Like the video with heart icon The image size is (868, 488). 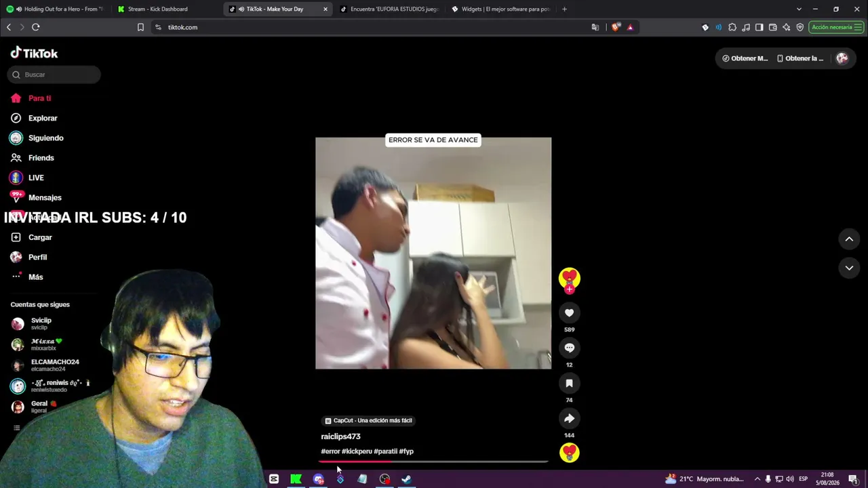(569, 312)
